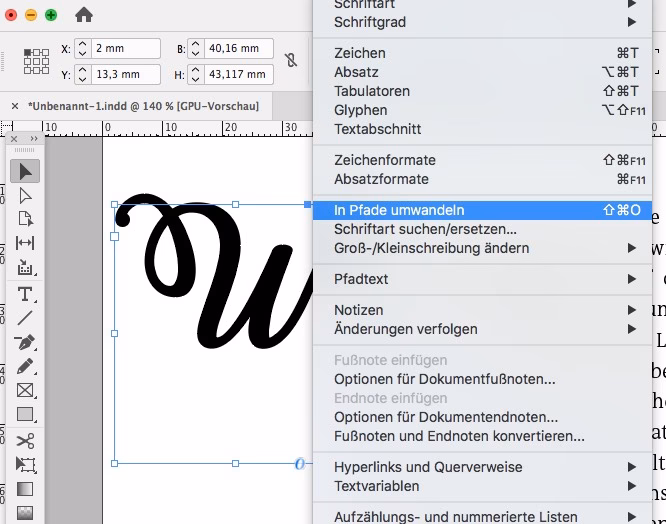Open the Home screen icon
Viewport: 666px width, 524px height.
[x=84, y=15]
